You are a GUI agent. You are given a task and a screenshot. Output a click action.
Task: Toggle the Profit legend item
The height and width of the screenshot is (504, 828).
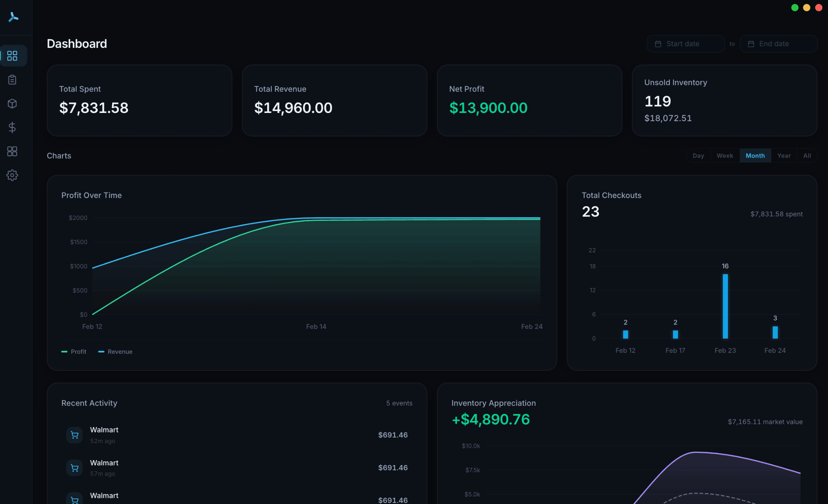pyautogui.click(x=74, y=352)
